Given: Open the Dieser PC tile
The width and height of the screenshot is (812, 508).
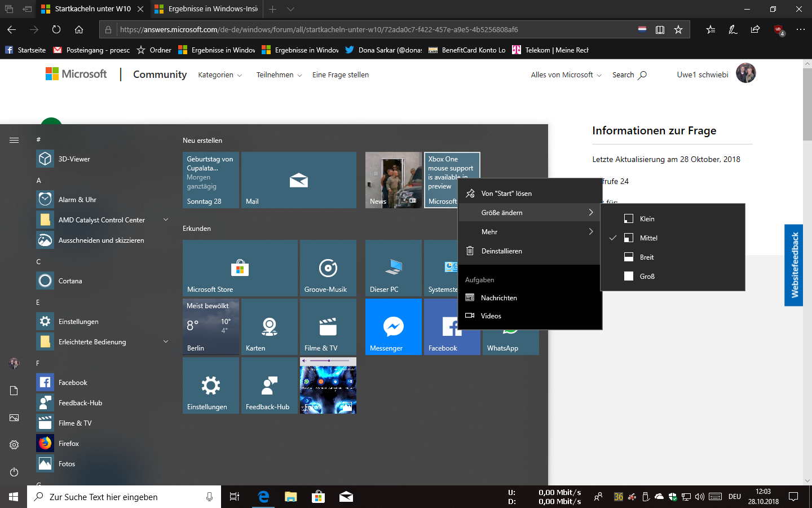Looking at the screenshot, I should pos(394,268).
